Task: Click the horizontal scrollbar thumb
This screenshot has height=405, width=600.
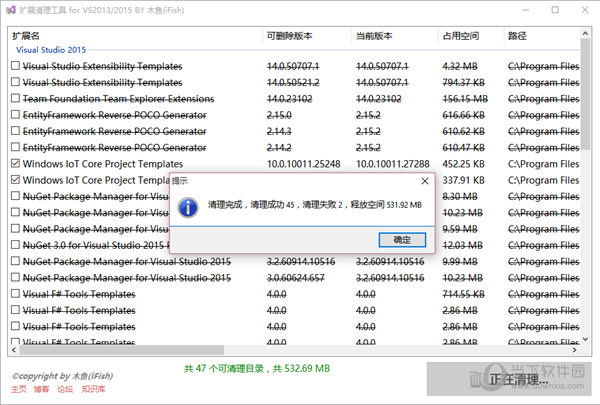Action: pos(122,350)
